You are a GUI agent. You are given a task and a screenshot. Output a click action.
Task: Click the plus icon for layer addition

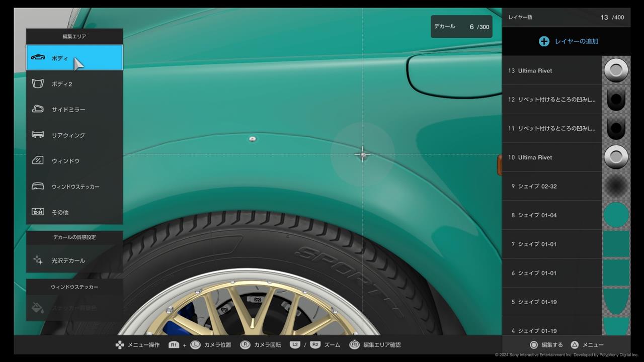coord(544,41)
